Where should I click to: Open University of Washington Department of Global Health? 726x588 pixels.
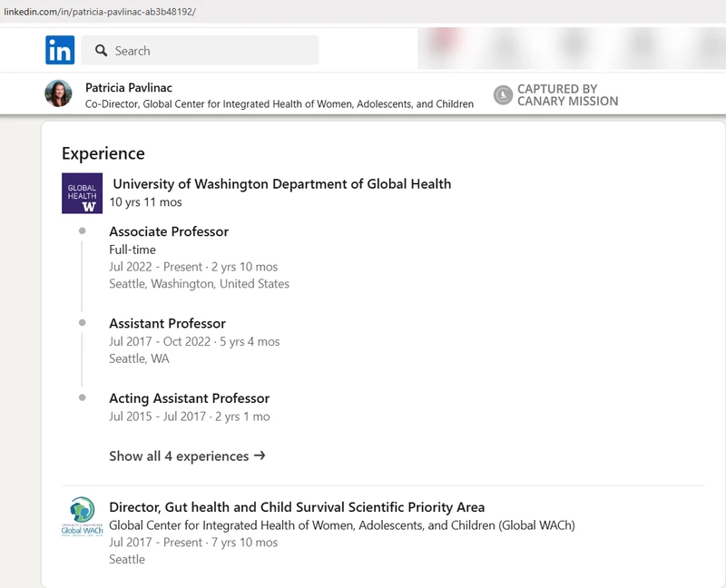click(281, 184)
